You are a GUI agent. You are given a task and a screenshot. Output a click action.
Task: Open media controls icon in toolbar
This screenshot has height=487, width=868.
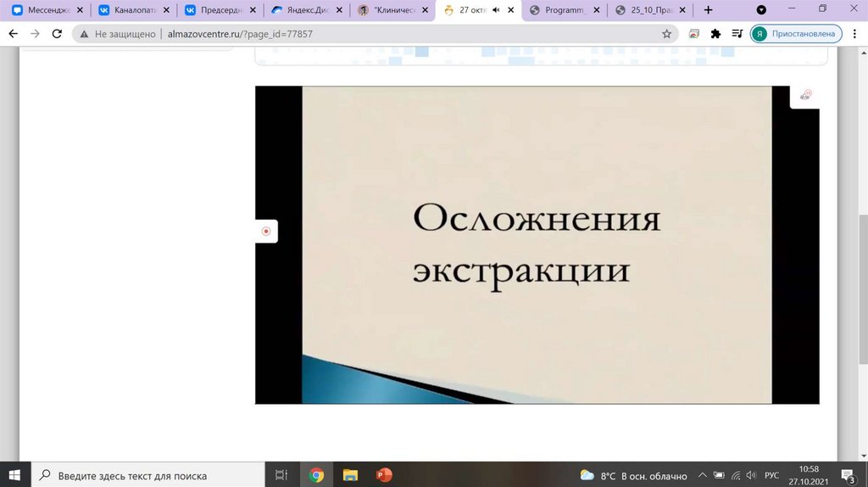[x=736, y=34]
